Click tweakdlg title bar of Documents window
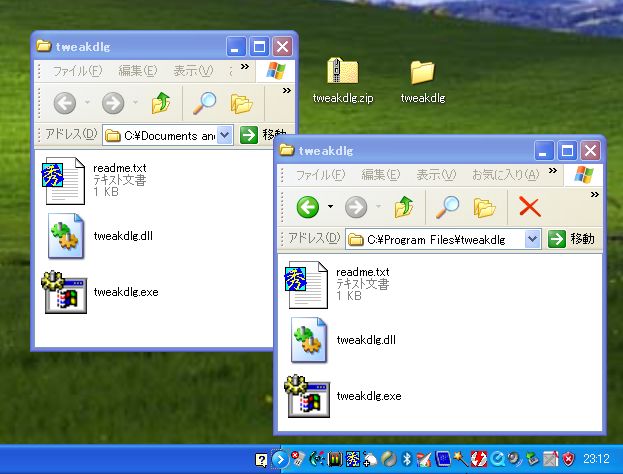Viewport: 623px width, 474px height. [x=130, y=46]
